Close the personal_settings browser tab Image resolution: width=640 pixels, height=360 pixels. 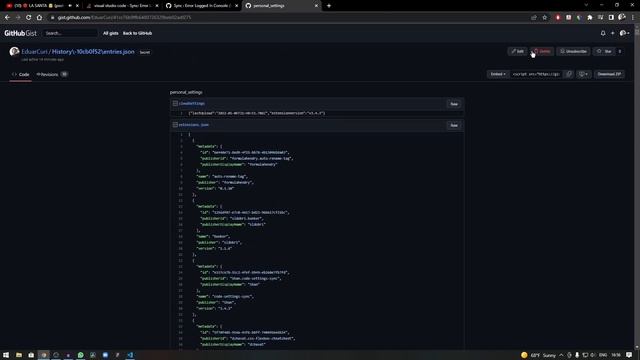(316, 6)
